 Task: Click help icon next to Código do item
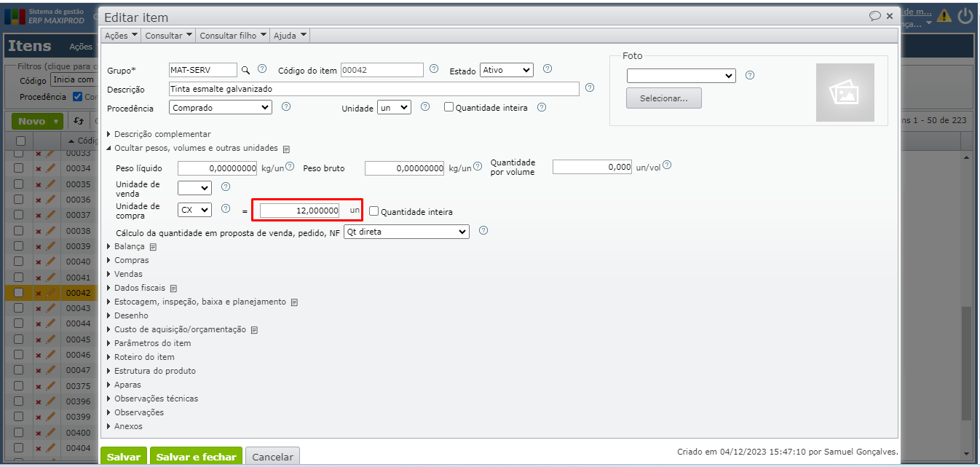coord(434,69)
